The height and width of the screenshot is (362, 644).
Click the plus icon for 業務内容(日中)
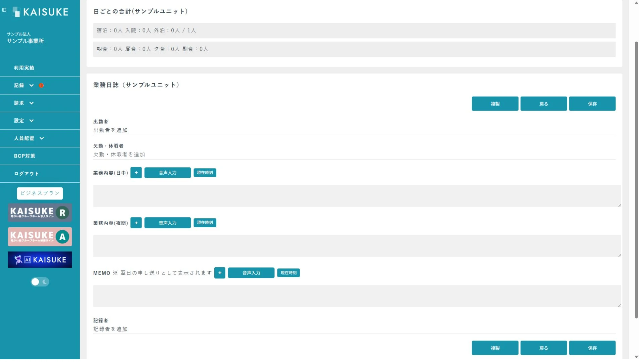136,173
